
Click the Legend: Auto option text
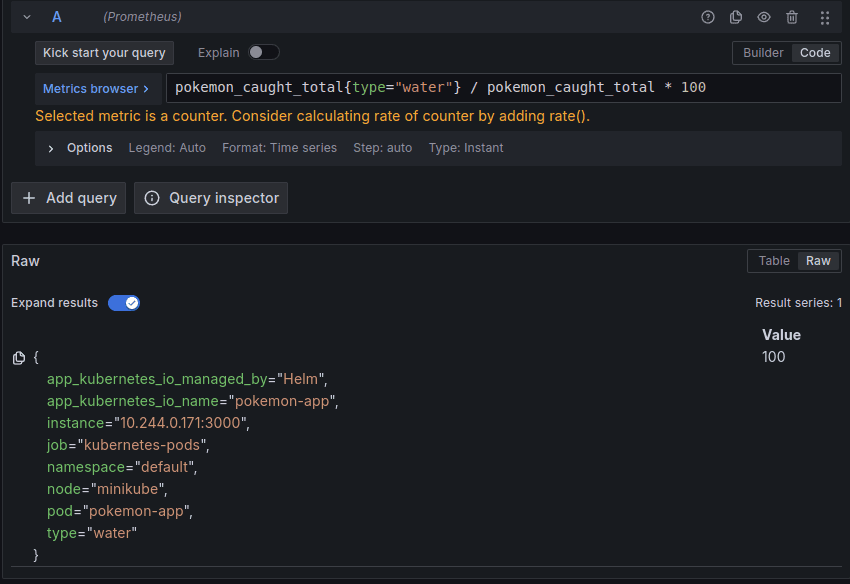[x=167, y=148]
